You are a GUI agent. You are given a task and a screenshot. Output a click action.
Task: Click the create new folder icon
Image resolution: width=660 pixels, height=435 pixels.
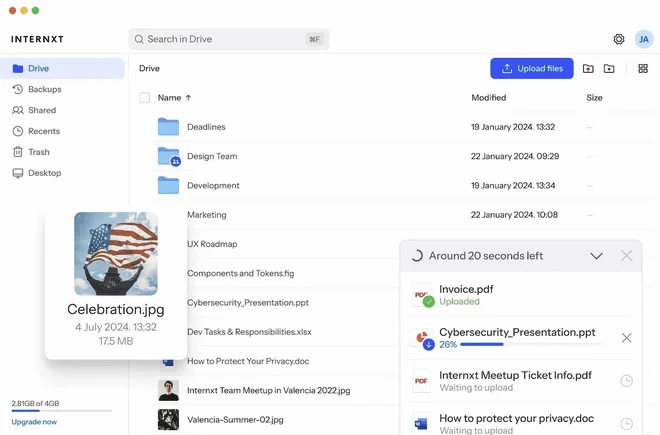pos(609,69)
